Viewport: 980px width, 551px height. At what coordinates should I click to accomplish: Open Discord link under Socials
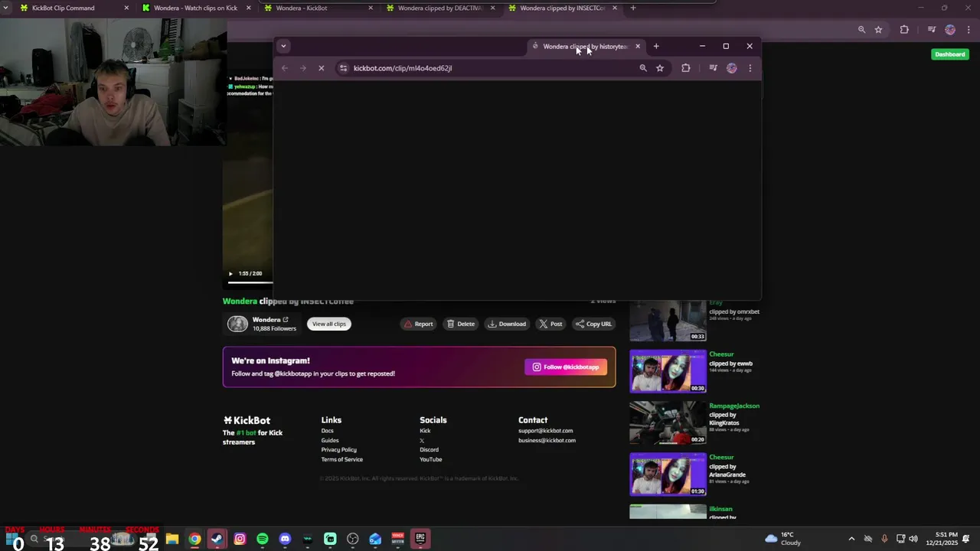[x=429, y=450]
